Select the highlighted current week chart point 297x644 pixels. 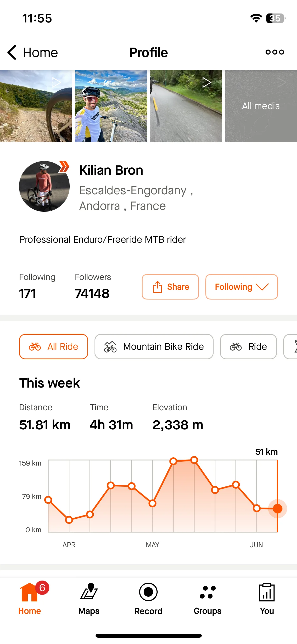point(277,508)
